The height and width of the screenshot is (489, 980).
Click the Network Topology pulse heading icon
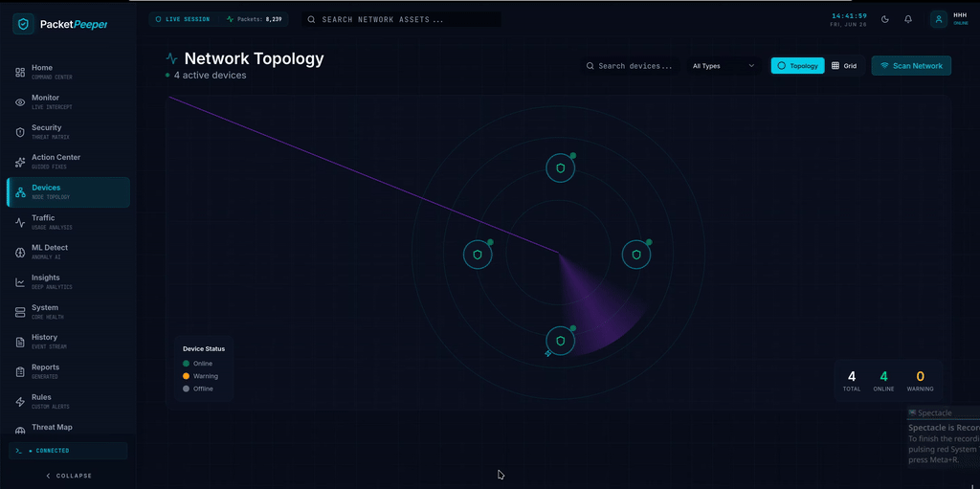(172, 59)
